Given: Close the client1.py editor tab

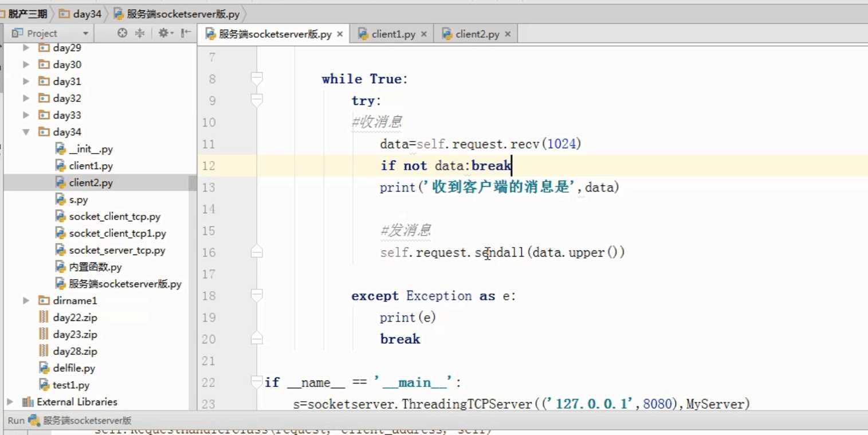Looking at the screenshot, I should click(424, 34).
